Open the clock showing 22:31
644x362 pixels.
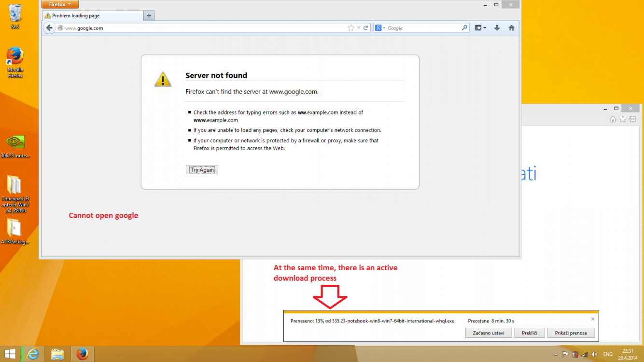[628, 354]
